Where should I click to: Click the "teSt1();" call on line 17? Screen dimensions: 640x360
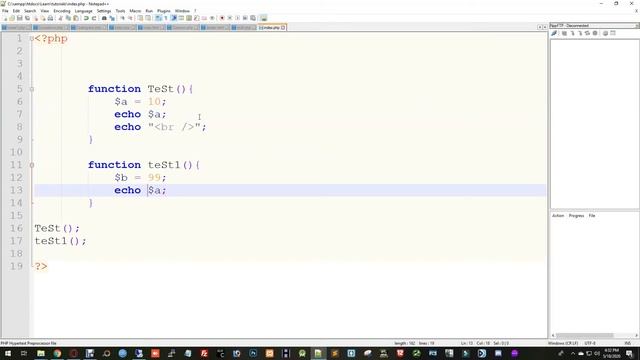click(60, 241)
